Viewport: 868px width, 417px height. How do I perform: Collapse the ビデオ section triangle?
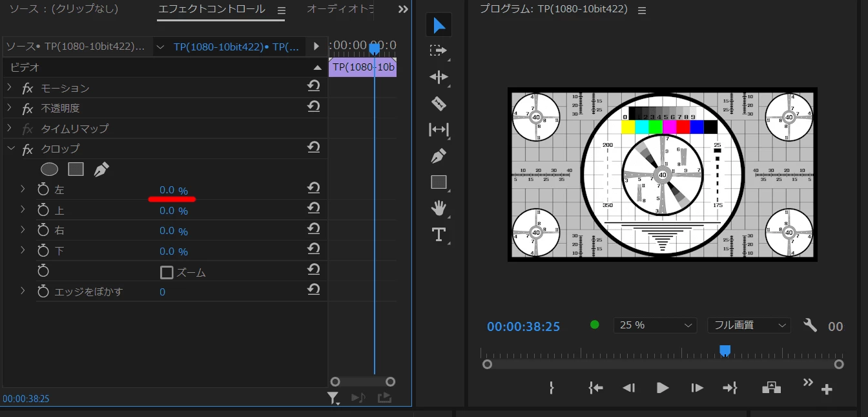(317, 67)
